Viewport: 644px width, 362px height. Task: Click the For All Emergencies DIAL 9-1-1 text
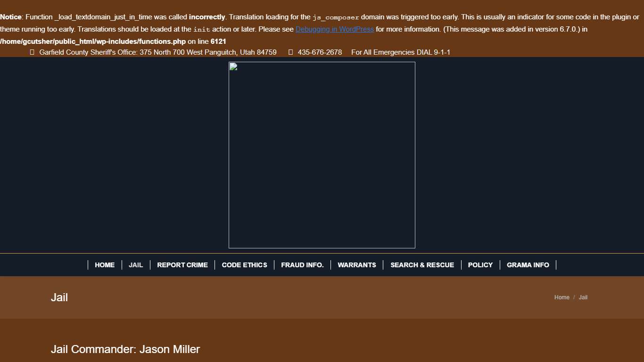tap(400, 52)
